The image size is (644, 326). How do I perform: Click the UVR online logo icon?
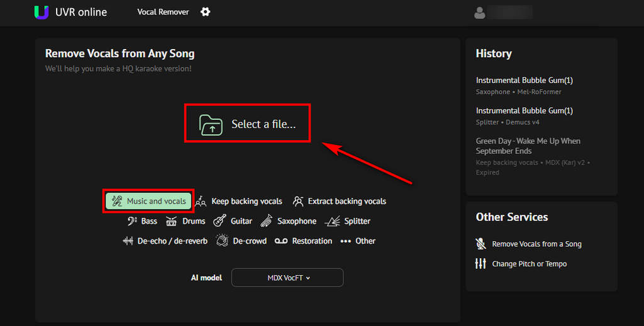click(42, 13)
